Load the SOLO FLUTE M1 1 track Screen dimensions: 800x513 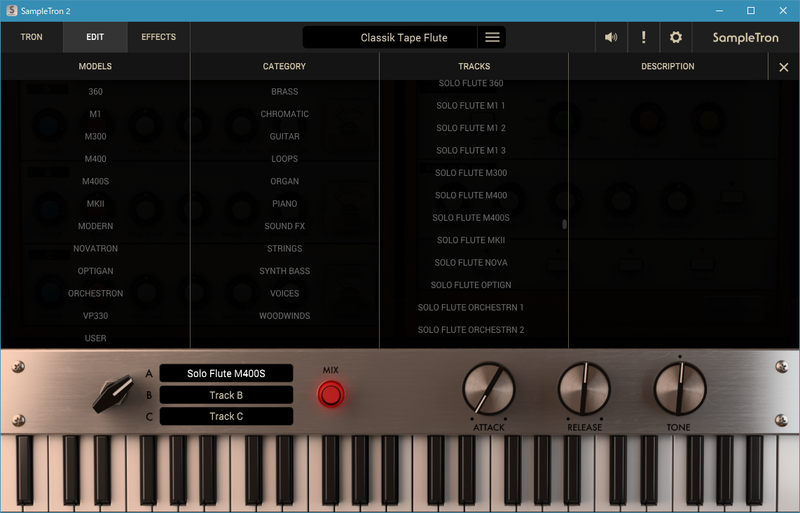coord(471,106)
